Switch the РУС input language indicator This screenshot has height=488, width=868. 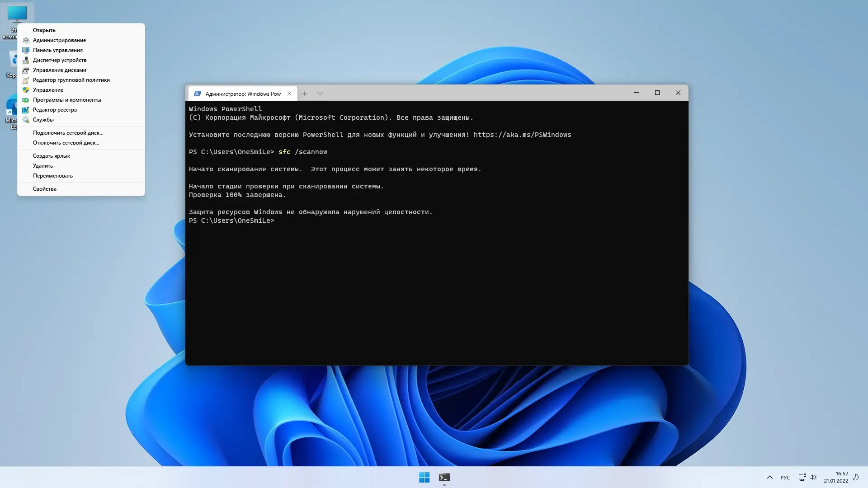pyautogui.click(x=785, y=478)
